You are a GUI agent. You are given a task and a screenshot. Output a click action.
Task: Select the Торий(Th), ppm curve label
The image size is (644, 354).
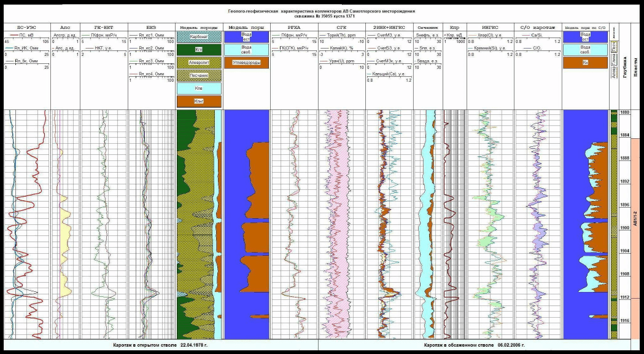coord(342,36)
